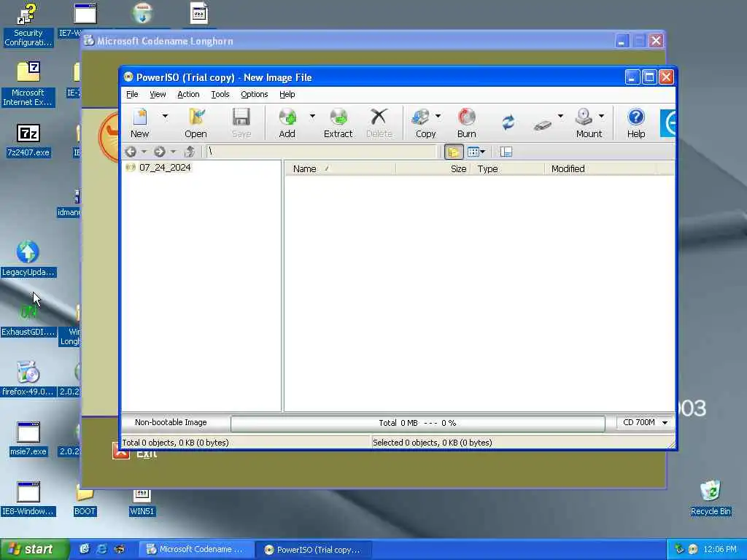Click the Up one level icon

click(x=189, y=152)
